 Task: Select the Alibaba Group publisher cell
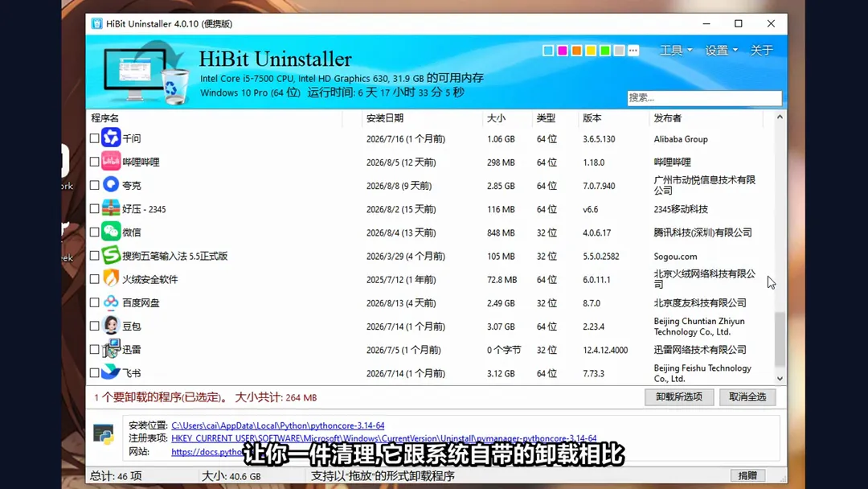(x=681, y=139)
